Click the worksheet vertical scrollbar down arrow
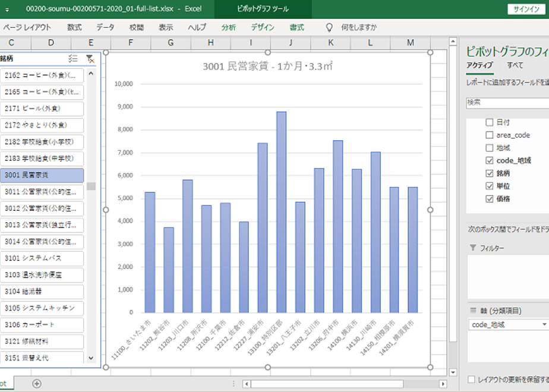 click(x=453, y=372)
